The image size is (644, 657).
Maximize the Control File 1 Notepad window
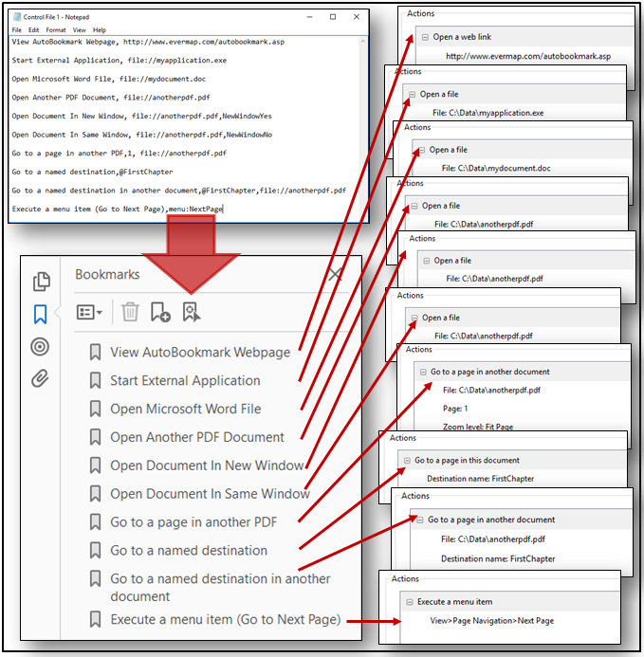(x=333, y=17)
